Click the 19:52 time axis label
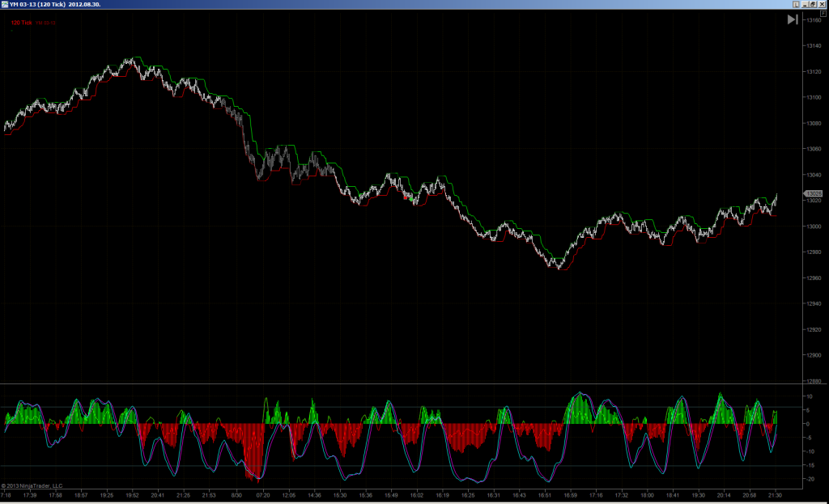Image resolution: width=829 pixels, height=504 pixels. pyautogui.click(x=132, y=496)
